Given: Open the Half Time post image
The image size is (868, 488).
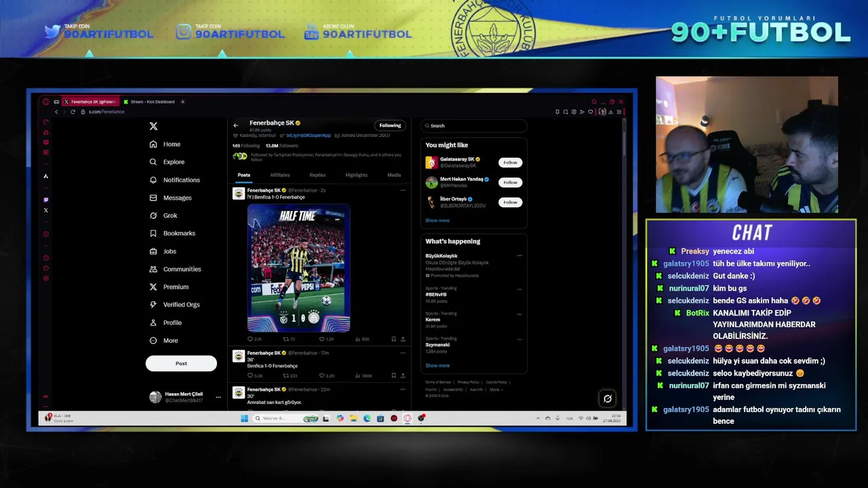Looking at the screenshot, I should click(x=298, y=268).
